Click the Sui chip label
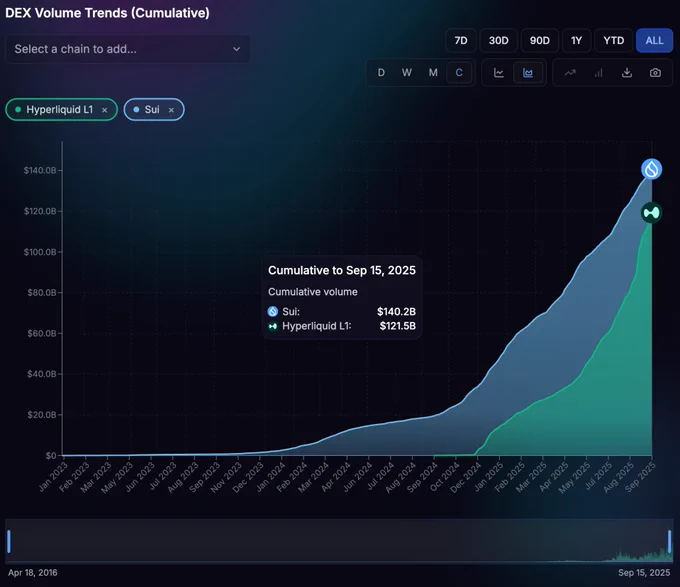 point(152,110)
